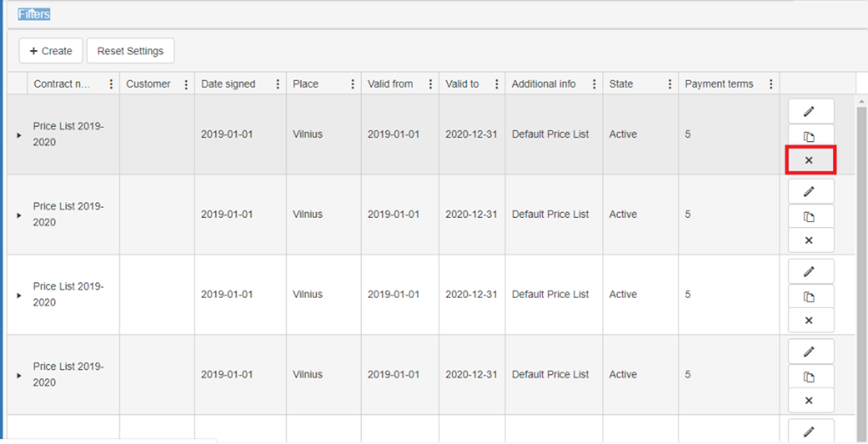
Task: Sort by Date signed column header
Action: [228, 84]
